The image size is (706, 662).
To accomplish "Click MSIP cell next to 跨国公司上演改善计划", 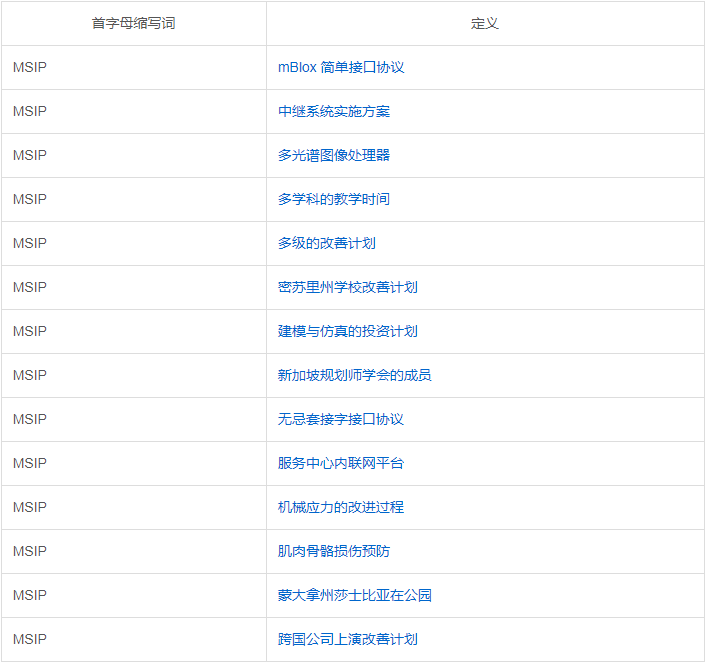I will click(x=30, y=639).
